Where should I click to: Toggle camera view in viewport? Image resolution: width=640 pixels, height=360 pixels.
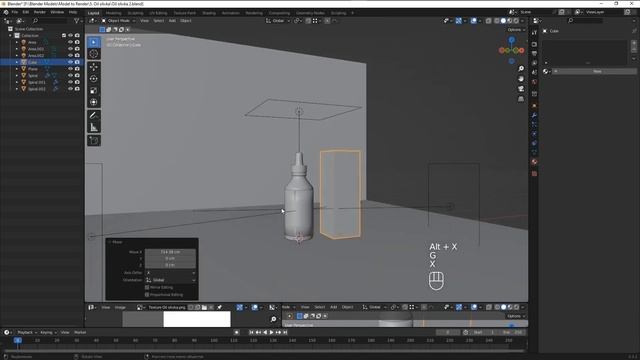click(521, 89)
